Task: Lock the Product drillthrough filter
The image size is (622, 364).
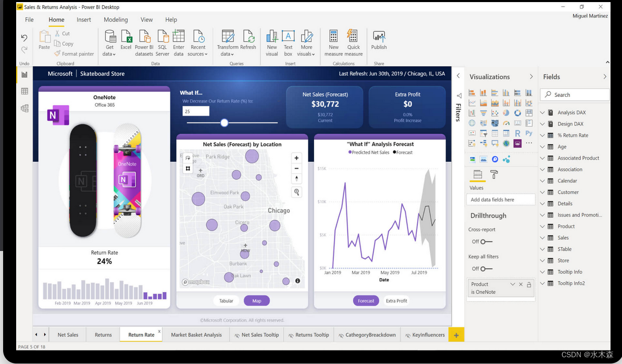Action: coord(529,284)
